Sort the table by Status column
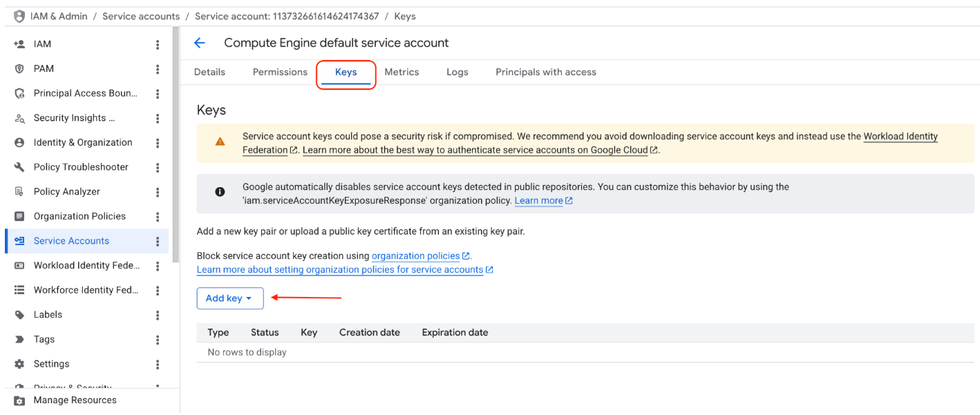980x415 pixels. pyautogui.click(x=265, y=333)
